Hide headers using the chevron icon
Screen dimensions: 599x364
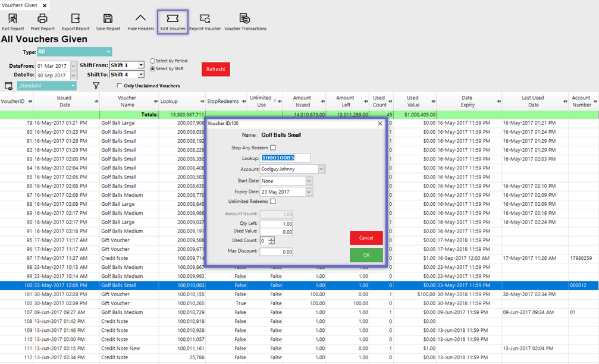[140, 19]
